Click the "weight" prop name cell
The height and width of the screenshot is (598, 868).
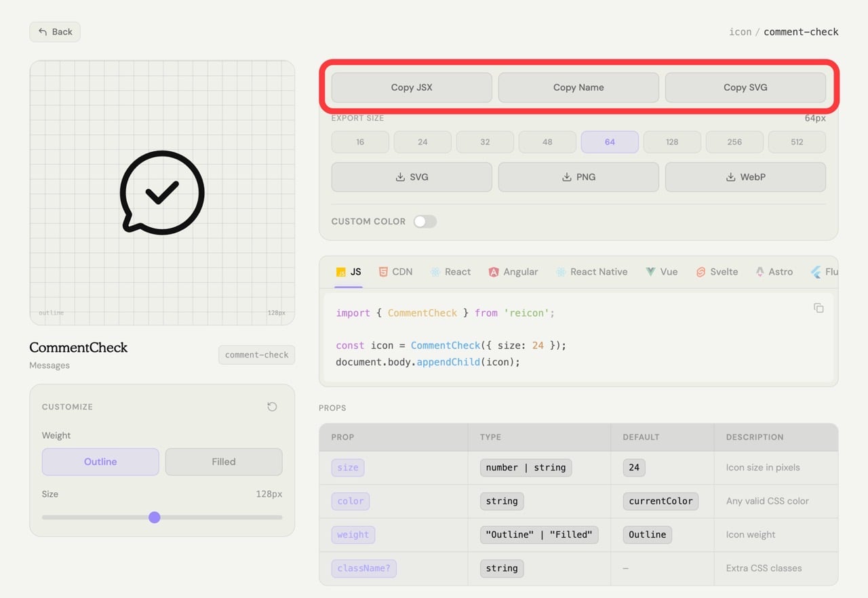[353, 535]
